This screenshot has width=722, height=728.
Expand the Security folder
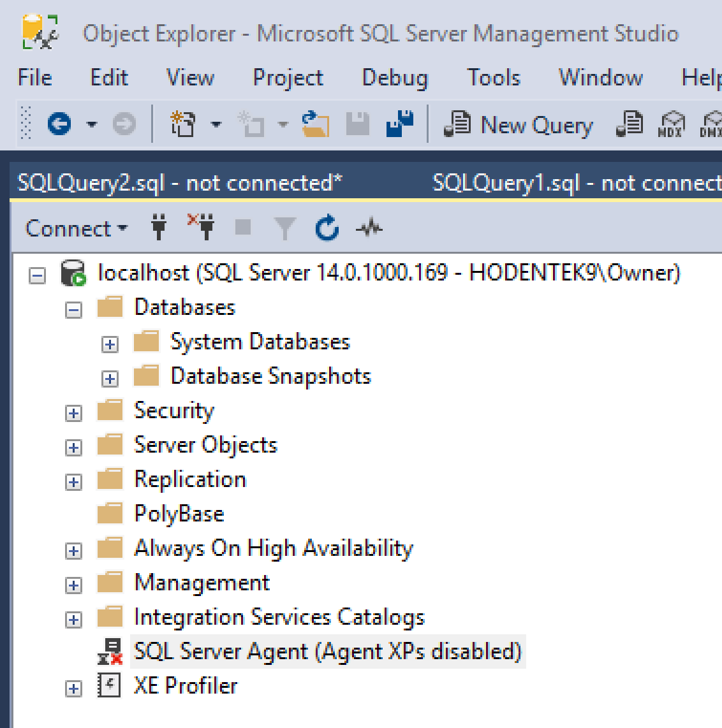click(73, 412)
